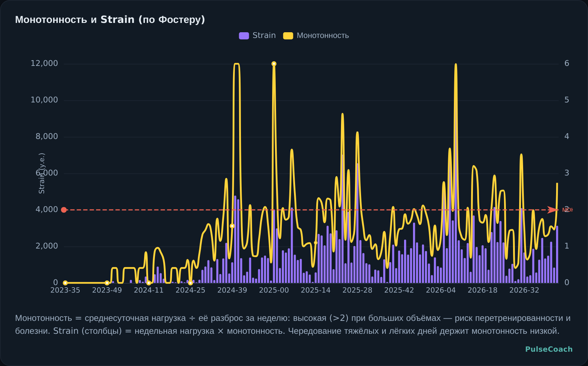Viewport: 588px width, 366px height.
Task: Click the Strain (у.е.) axis title
Action: tap(42, 173)
